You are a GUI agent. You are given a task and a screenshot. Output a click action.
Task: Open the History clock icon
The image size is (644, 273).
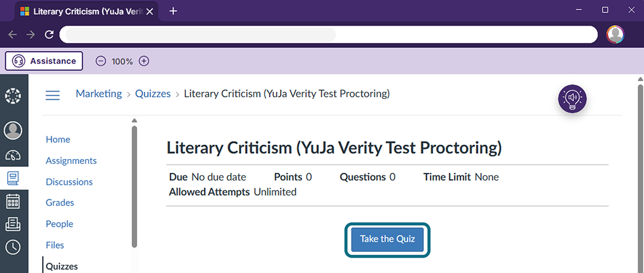tap(13, 247)
